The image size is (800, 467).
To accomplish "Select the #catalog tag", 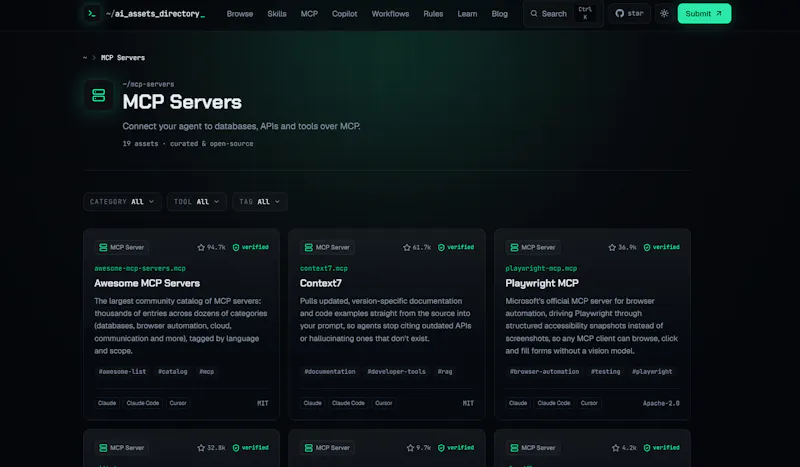I will pos(172,372).
